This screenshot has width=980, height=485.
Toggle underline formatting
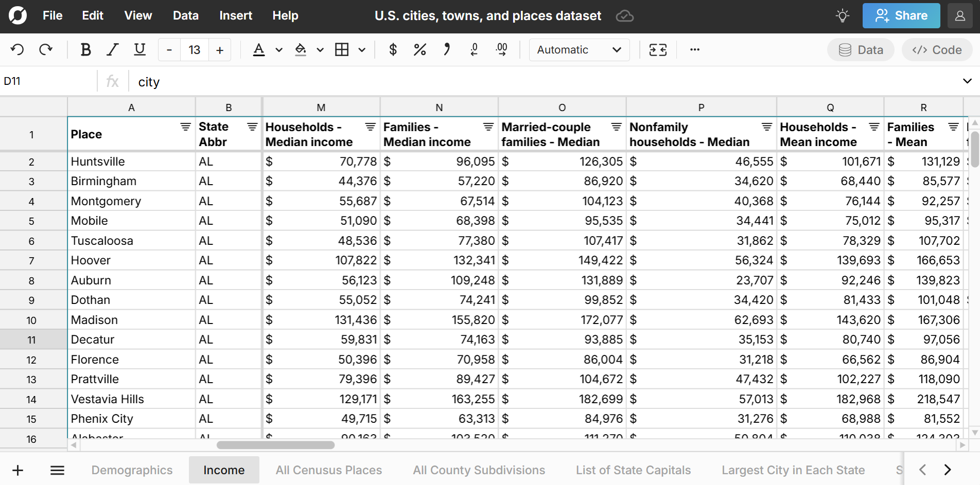(139, 49)
